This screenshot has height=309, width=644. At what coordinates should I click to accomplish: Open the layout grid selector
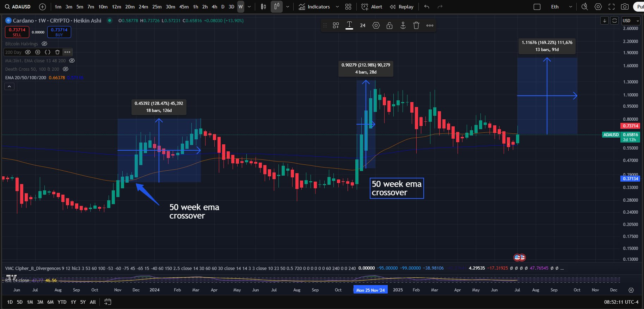coord(348,7)
